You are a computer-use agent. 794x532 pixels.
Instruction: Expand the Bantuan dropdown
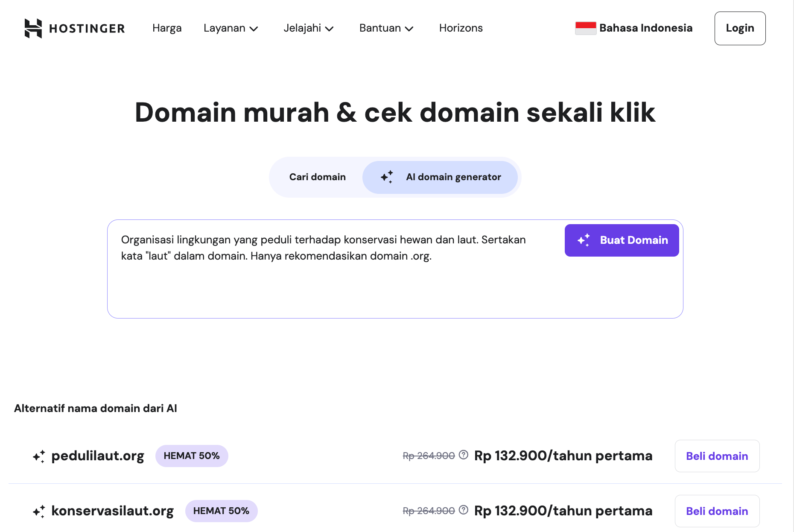coord(385,28)
